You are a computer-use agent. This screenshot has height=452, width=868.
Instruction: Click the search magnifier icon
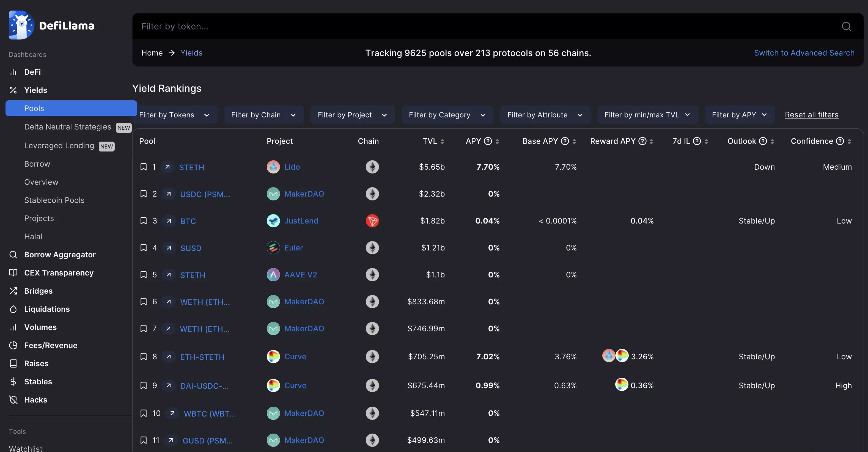(x=846, y=26)
